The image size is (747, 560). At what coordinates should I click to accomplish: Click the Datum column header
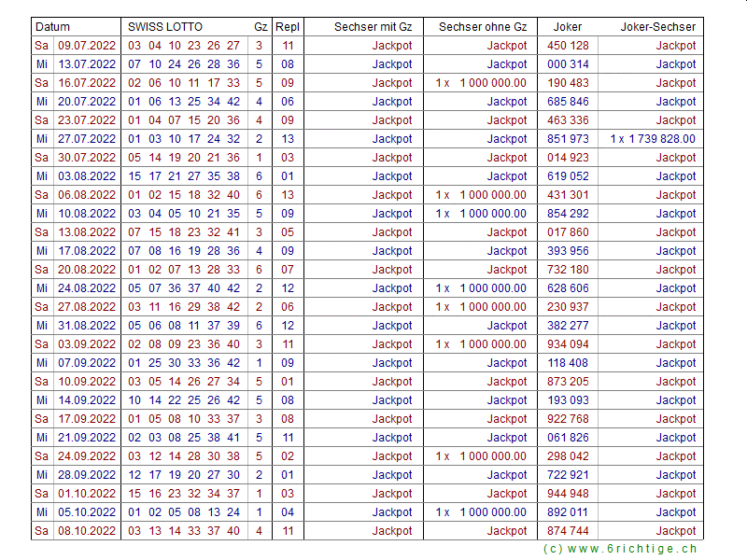(51, 27)
